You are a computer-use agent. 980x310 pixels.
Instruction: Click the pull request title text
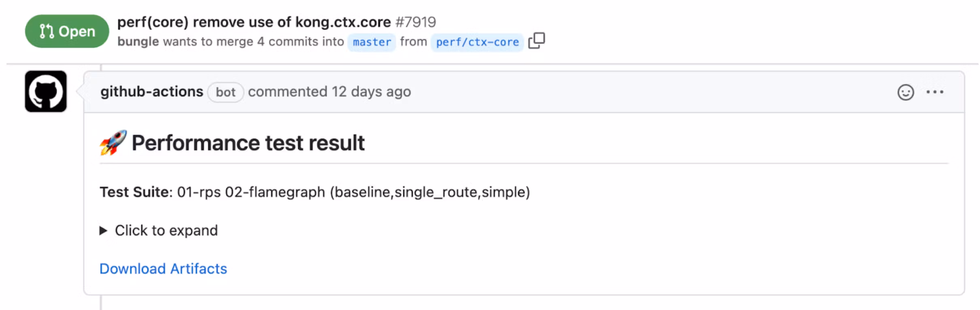254,22
